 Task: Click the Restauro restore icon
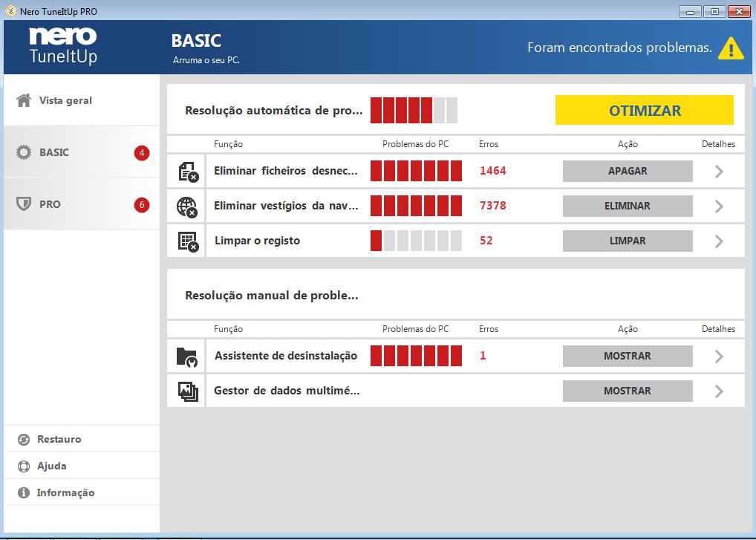click(x=25, y=438)
